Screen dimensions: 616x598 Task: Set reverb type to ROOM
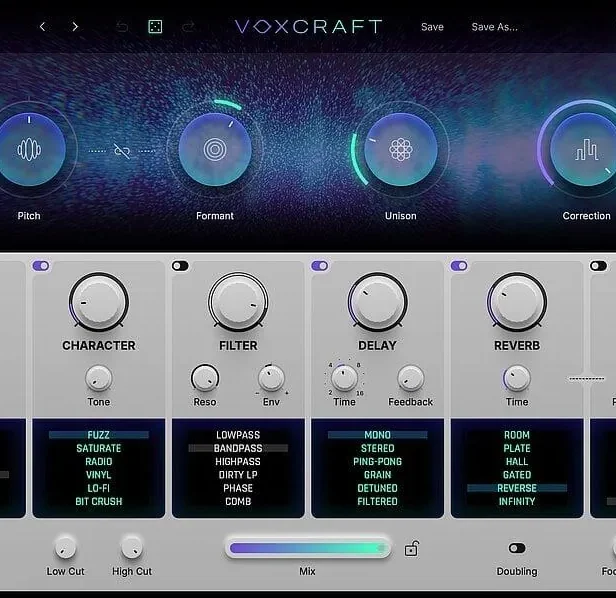517,435
